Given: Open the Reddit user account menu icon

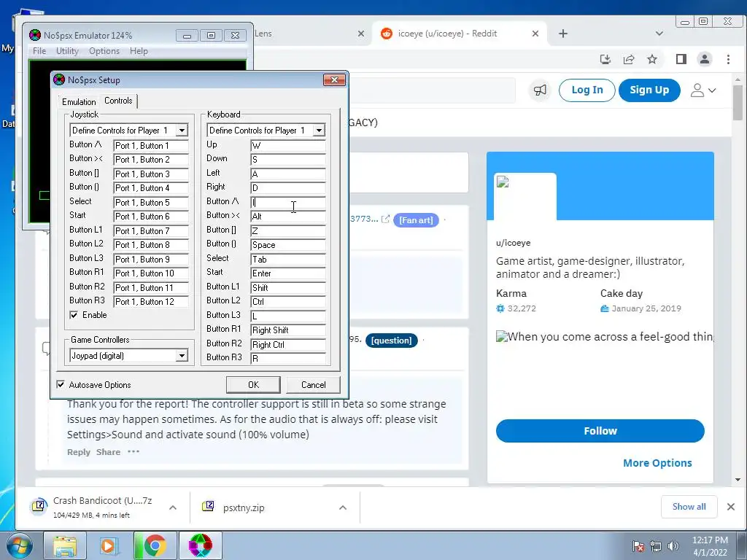Looking at the screenshot, I should [x=703, y=90].
